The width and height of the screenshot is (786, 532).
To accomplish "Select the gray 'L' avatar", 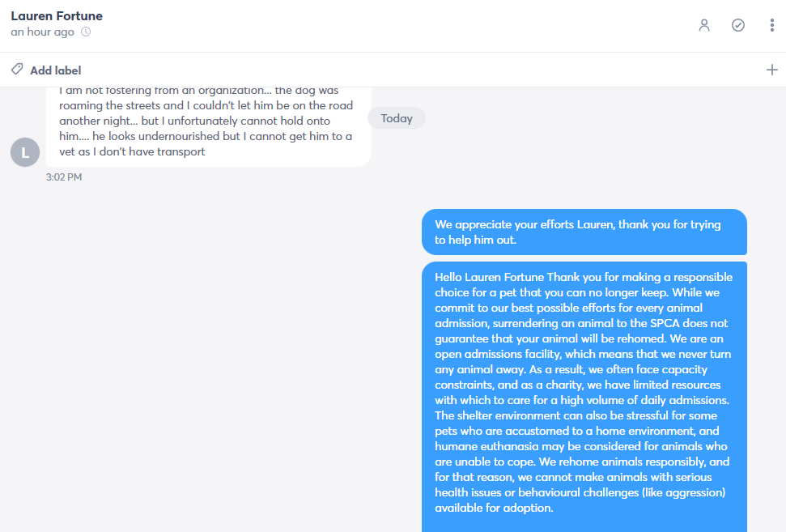I will [25, 152].
